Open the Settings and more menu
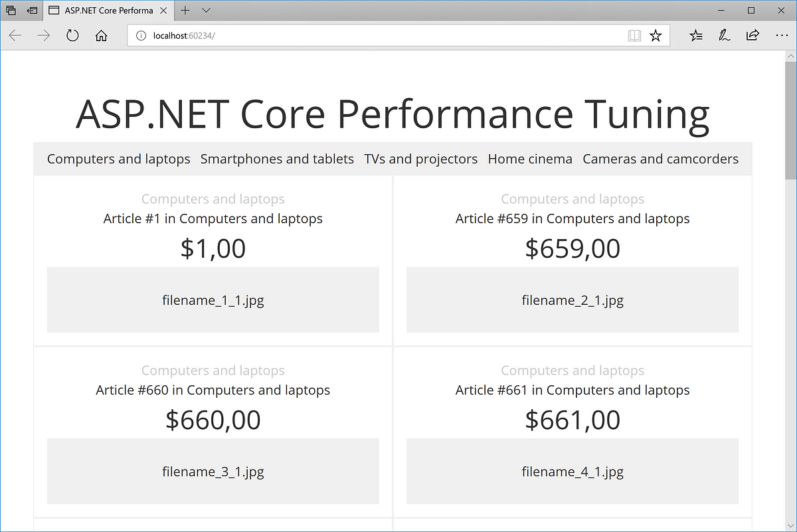 coord(781,36)
